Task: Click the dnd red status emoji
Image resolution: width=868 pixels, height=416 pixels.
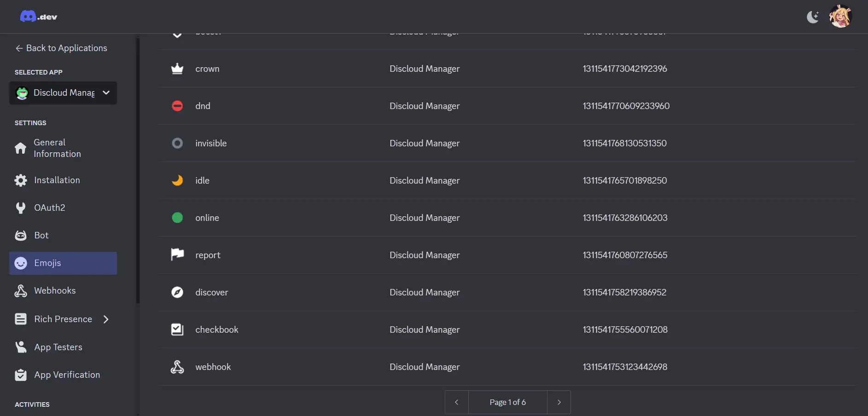Action: coord(177,106)
